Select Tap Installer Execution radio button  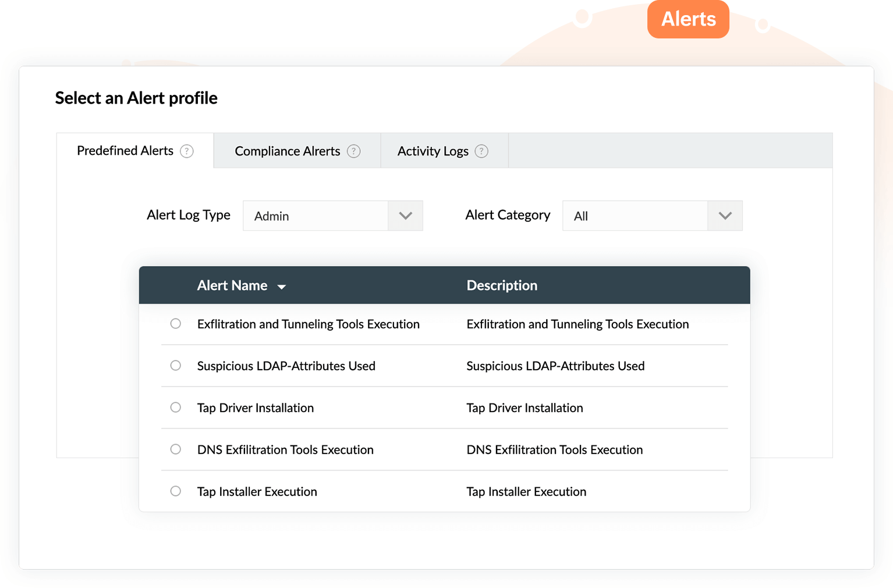point(176,491)
